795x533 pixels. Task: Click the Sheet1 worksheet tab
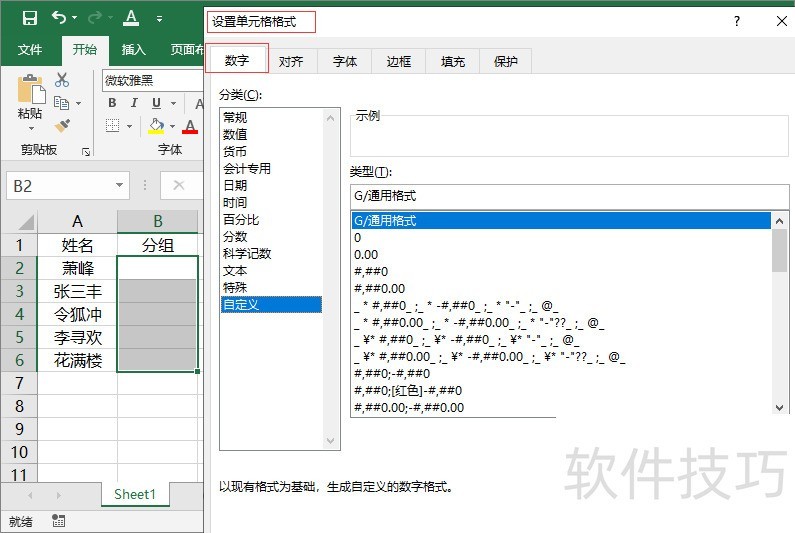135,494
